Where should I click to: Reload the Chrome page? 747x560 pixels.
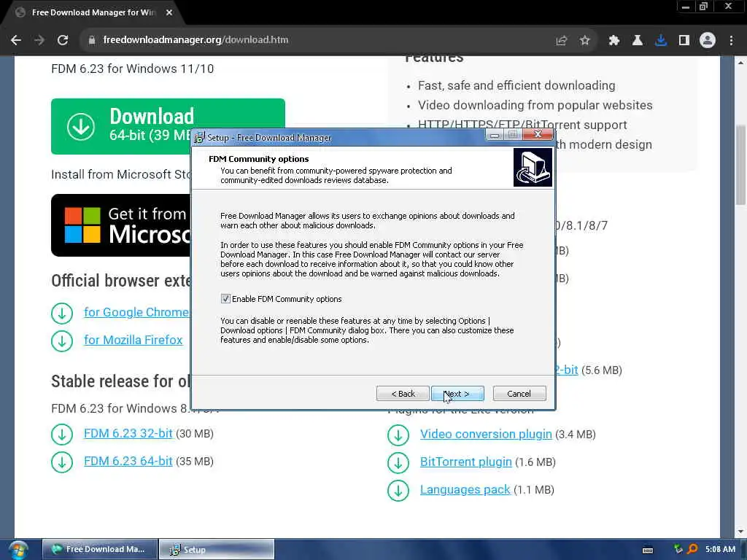point(63,40)
